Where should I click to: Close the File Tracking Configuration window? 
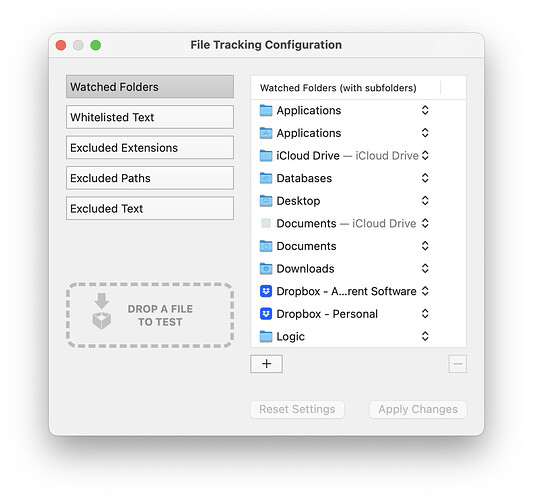(x=61, y=45)
